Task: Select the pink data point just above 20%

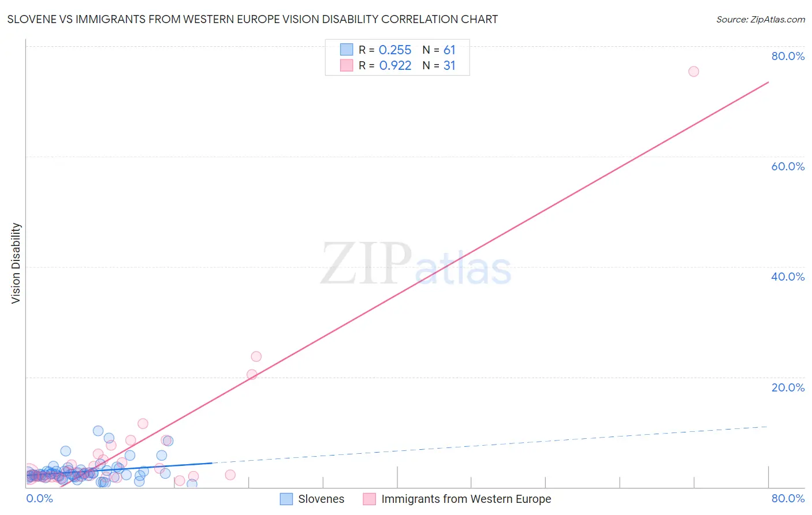Action: point(252,375)
